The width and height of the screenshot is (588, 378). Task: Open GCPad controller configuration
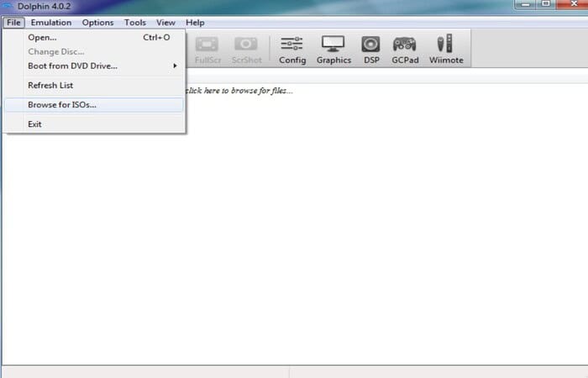pos(405,50)
